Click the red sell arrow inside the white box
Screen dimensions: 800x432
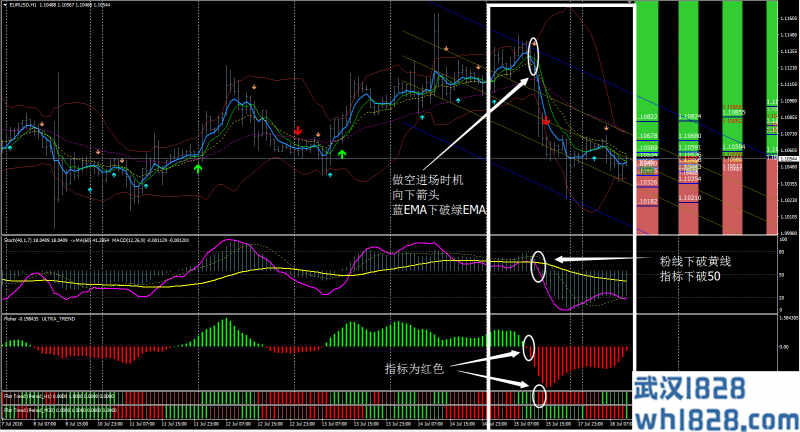pyautogui.click(x=545, y=121)
